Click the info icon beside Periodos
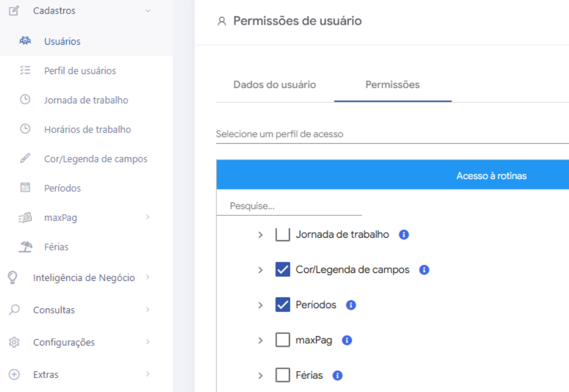The width and height of the screenshot is (569, 392). (351, 305)
